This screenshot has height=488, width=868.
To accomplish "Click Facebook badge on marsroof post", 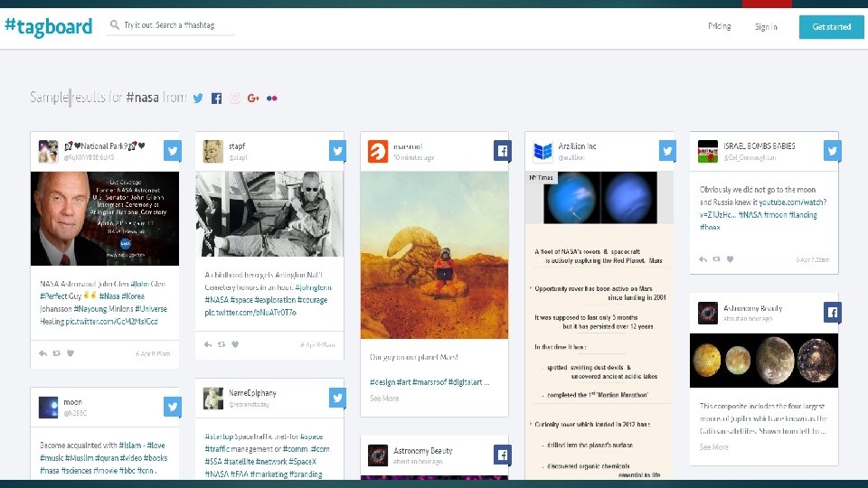I will [502, 151].
